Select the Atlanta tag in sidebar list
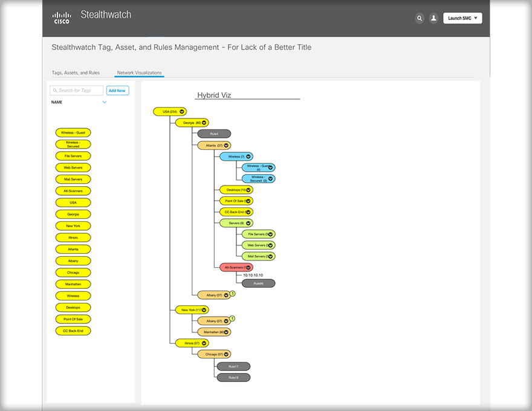 coord(73,249)
